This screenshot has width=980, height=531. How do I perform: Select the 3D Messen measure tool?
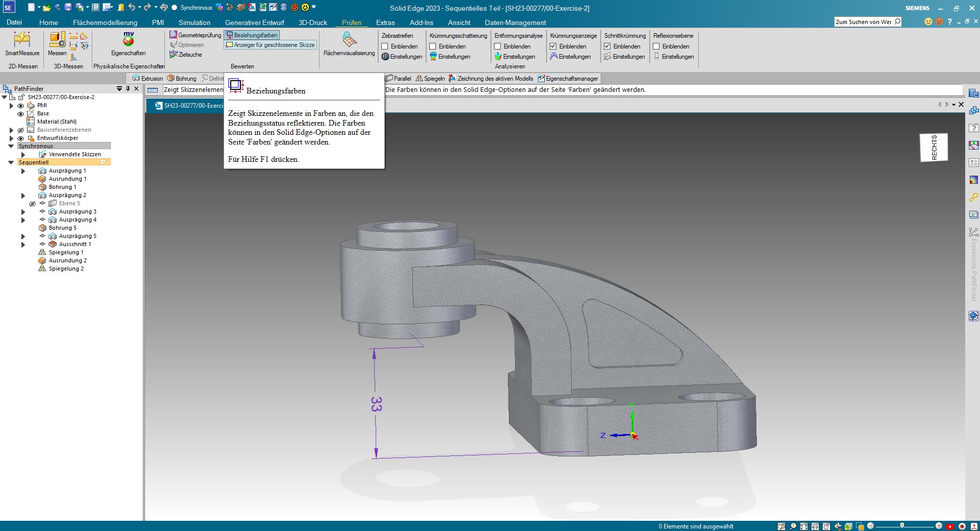click(x=57, y=43)
